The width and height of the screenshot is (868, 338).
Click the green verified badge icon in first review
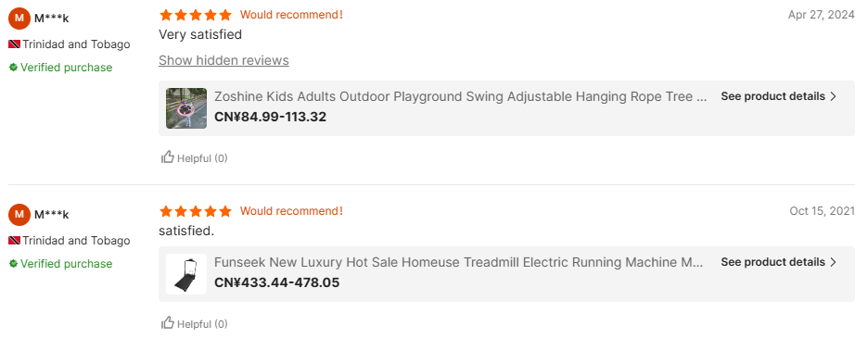[x=13, y=68]
